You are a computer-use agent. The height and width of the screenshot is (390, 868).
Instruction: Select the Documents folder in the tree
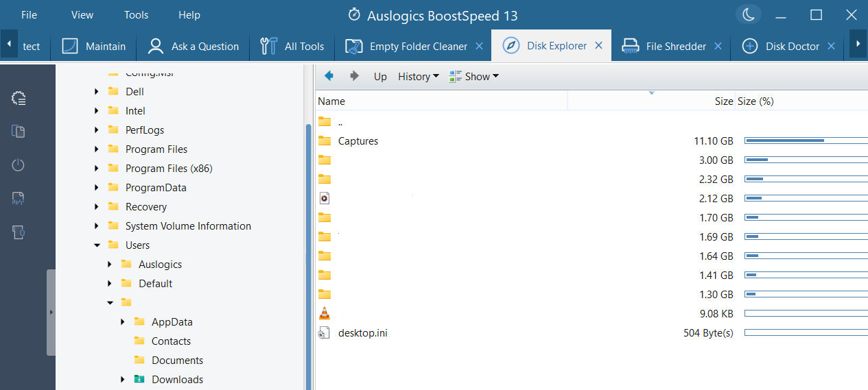click(x=177, y=360)
